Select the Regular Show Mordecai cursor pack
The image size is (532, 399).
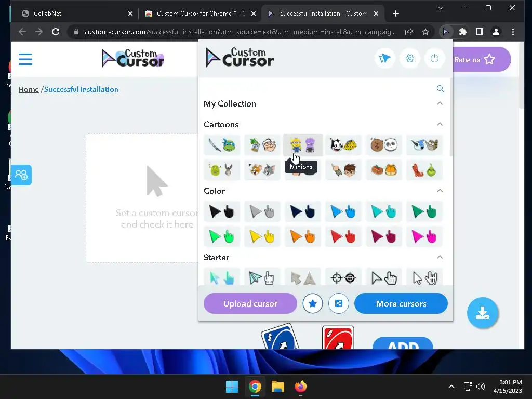pyautogui.click(x=424, y=145)
